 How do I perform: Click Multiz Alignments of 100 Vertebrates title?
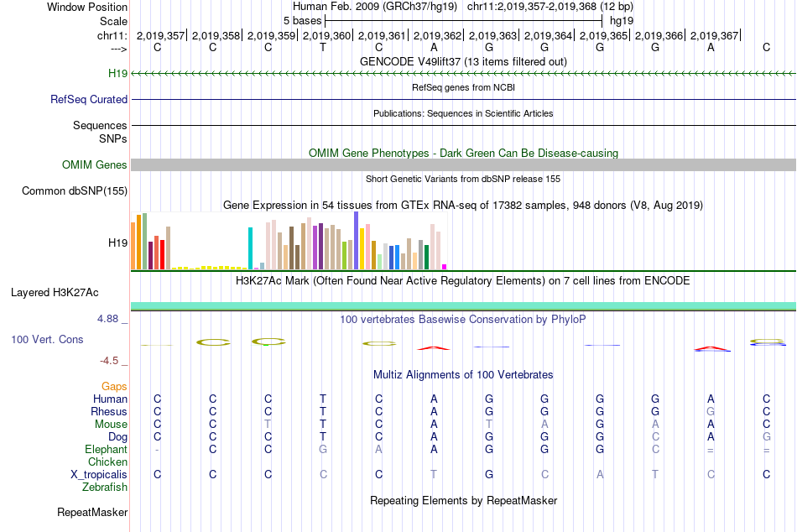point(463,375)
